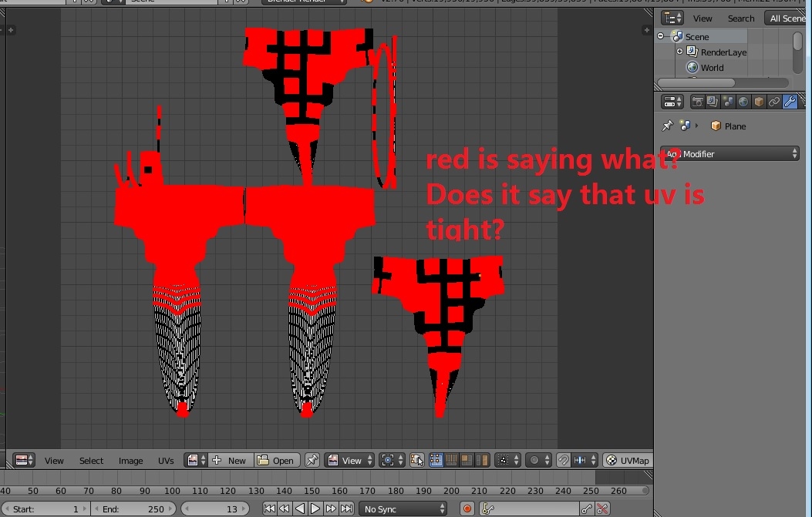Toggle automatic keyframe record button

coord(467,509)
